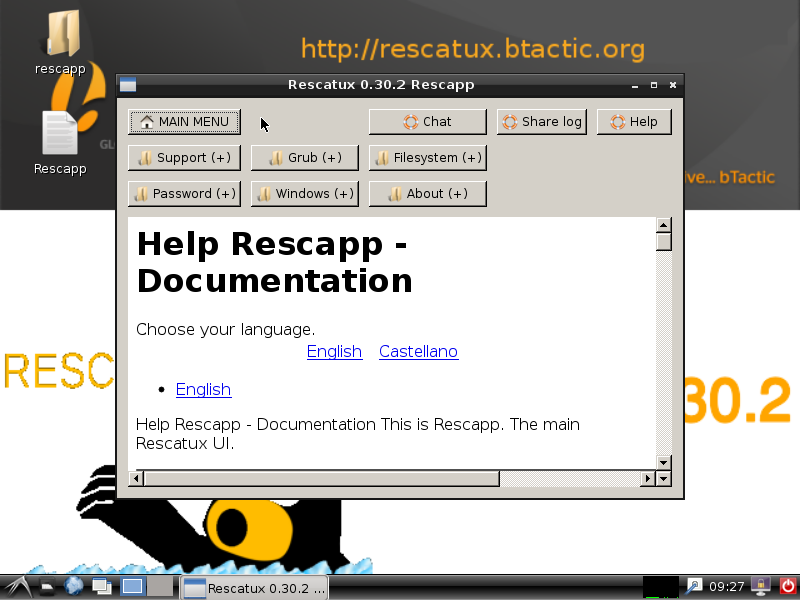
Task: Select the Rescatux 0.30.2 taskbar entry
Action: pos(254,588)
